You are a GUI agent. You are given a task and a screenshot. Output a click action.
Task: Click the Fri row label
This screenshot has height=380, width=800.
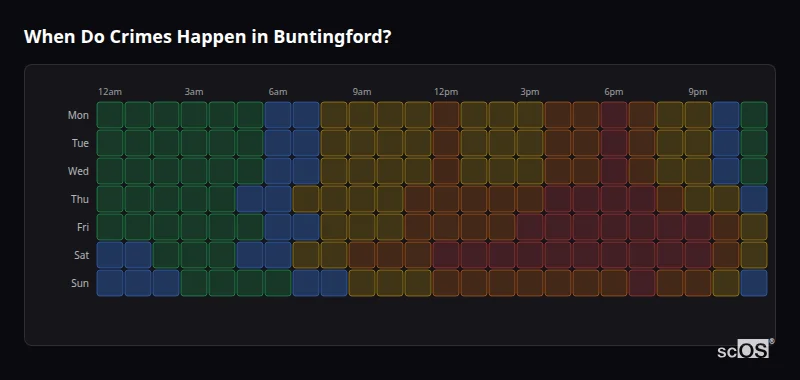pyautogui.click(x=83, y=227)
